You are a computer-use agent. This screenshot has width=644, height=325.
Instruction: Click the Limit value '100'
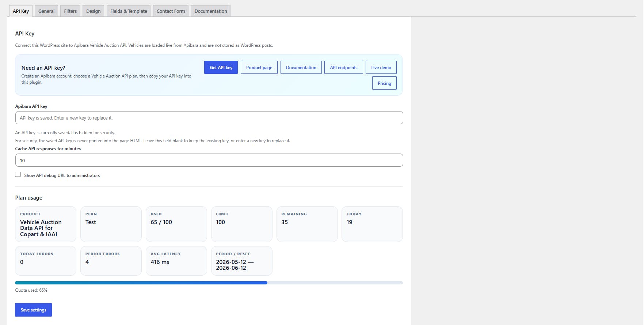coord(221,222)
